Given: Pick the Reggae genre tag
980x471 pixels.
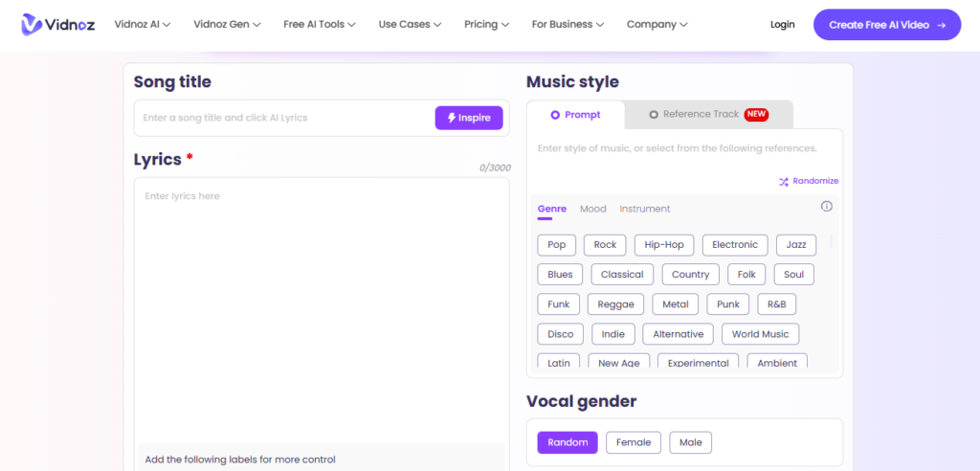Looking at the screenshot, I should pos(616,304).
